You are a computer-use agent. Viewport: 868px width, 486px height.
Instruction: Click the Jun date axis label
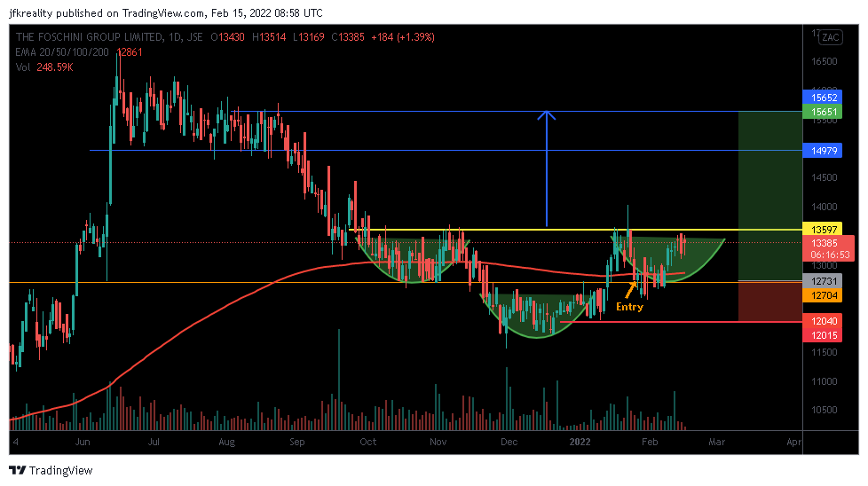(x=83, y=442)
